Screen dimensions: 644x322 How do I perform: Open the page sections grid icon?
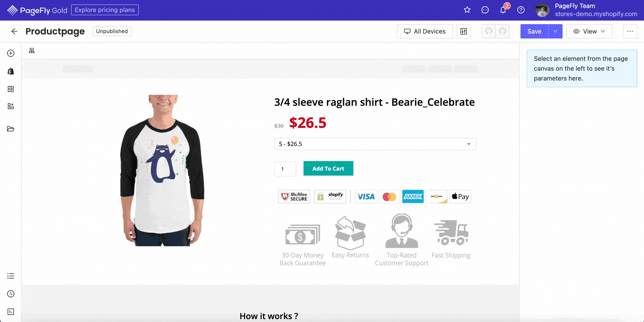coord(11,89)
